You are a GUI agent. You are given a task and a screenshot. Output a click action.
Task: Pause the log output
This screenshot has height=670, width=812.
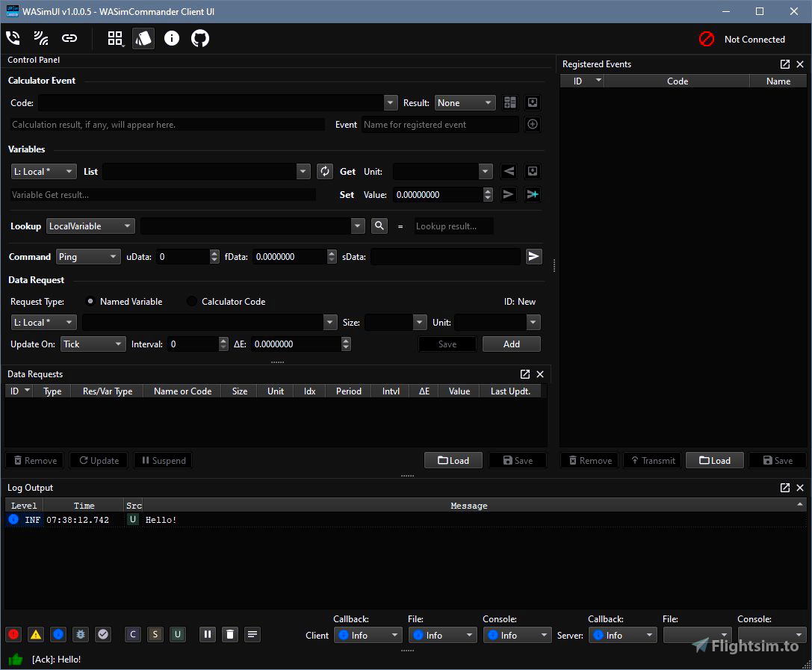(x=208, y=634)
